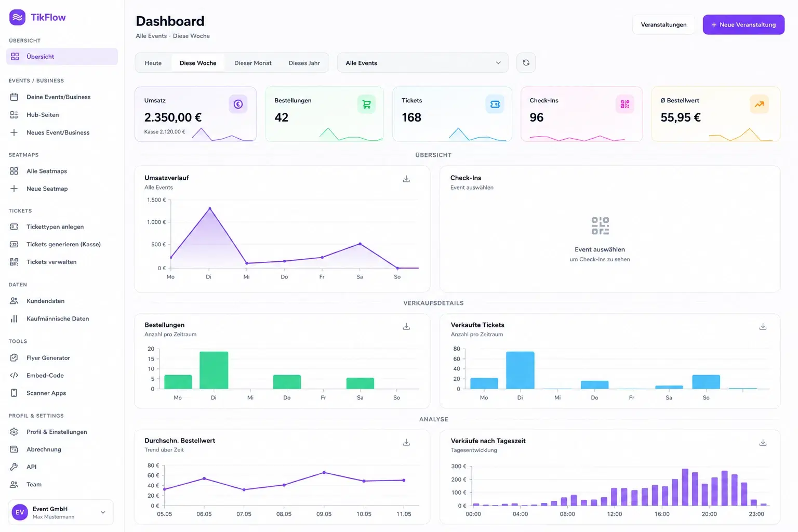Screen dimensions: 798x532
Task: Open the Alle Events dropdown
Action: (423, 63)
